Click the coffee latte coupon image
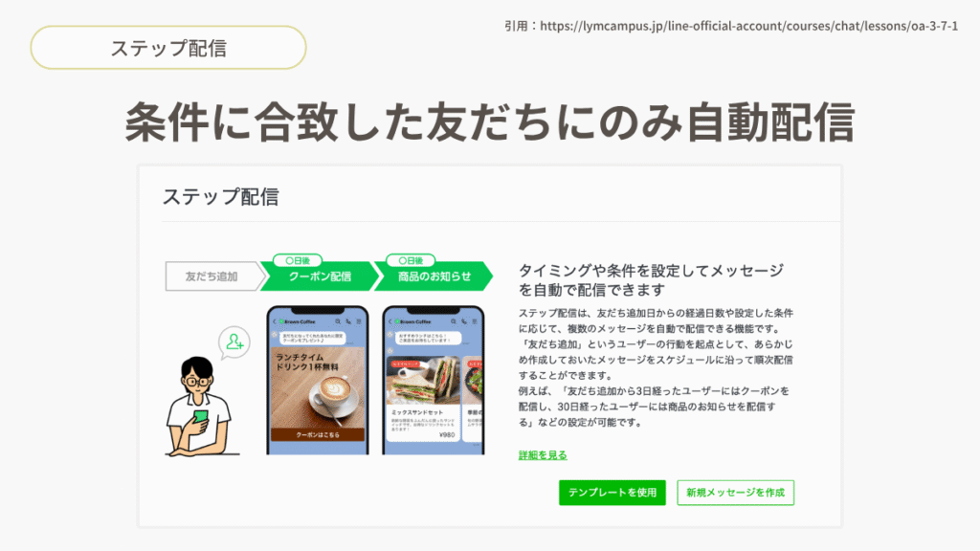This screenshot has height=551, width=980. (x=318, y=387)
